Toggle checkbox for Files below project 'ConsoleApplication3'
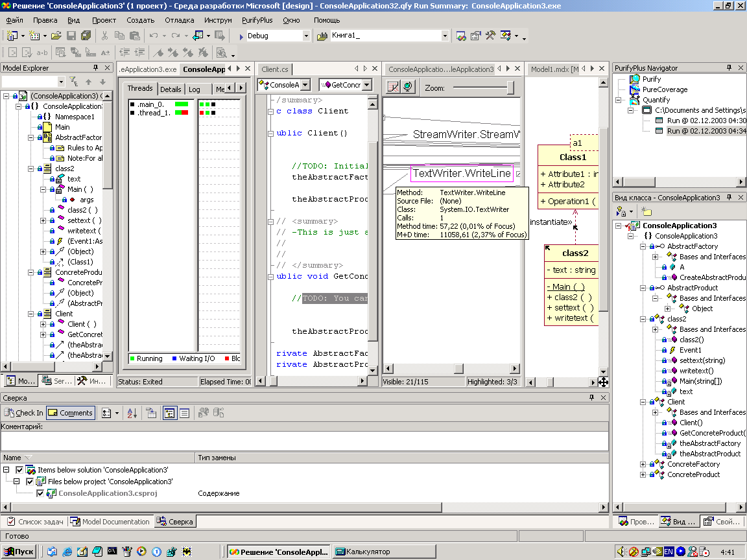 coord(30,482)
